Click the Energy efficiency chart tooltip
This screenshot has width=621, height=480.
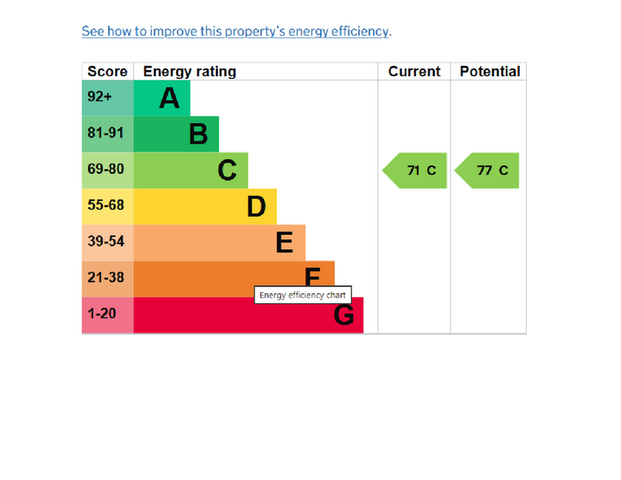coord(300,295)
